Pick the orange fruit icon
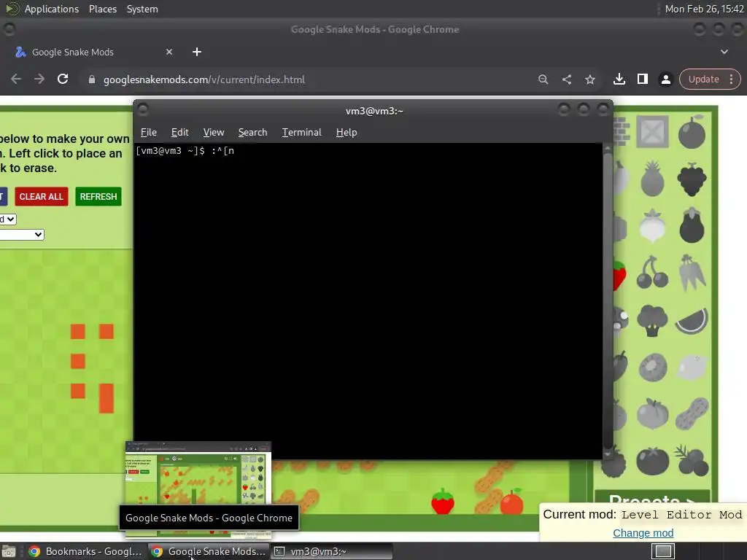Screen dimensions: 747x560 (x=692, y=132)
